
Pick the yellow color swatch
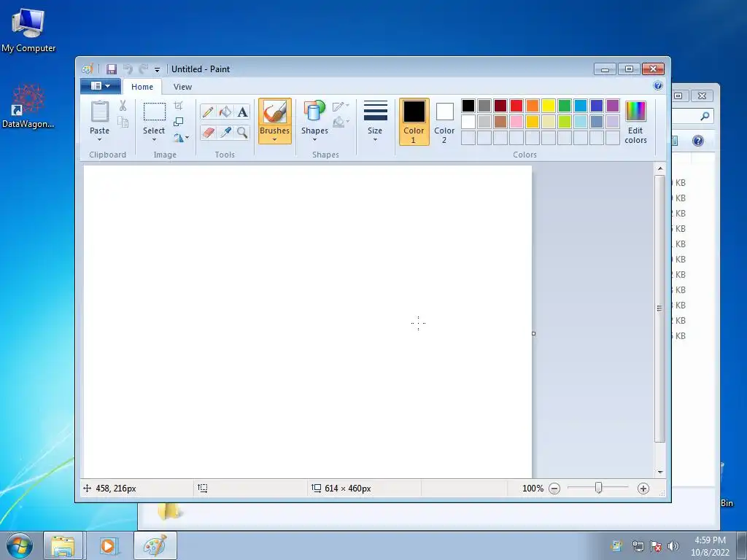tap(549, 106)
